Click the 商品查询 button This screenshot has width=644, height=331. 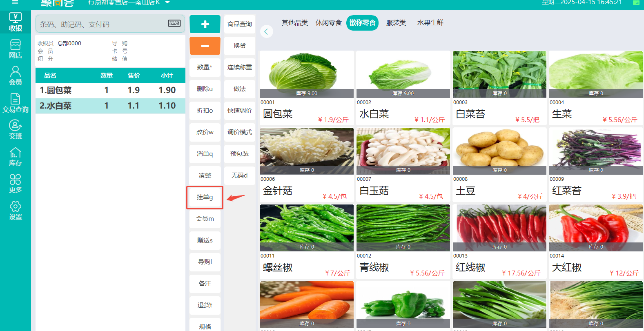[240, 24]
